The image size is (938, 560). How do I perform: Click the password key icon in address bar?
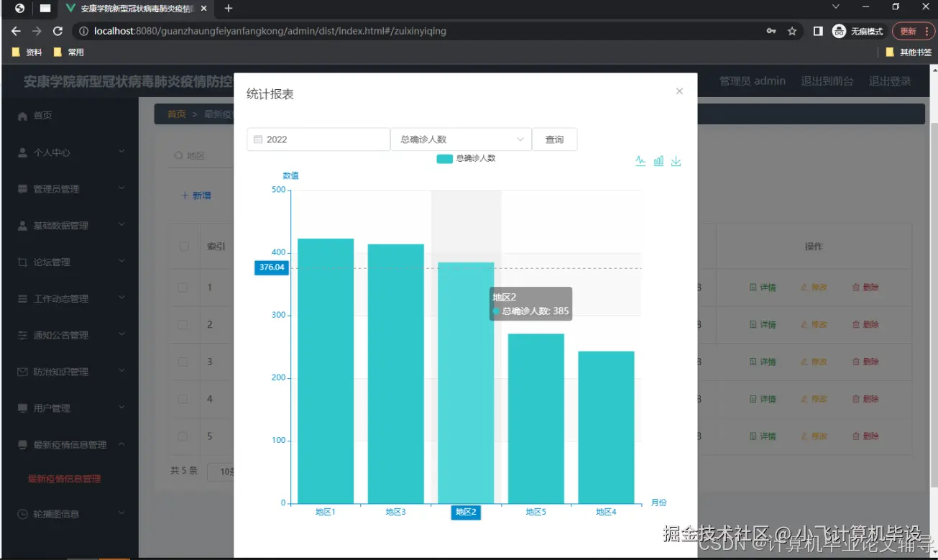point(771,31)
